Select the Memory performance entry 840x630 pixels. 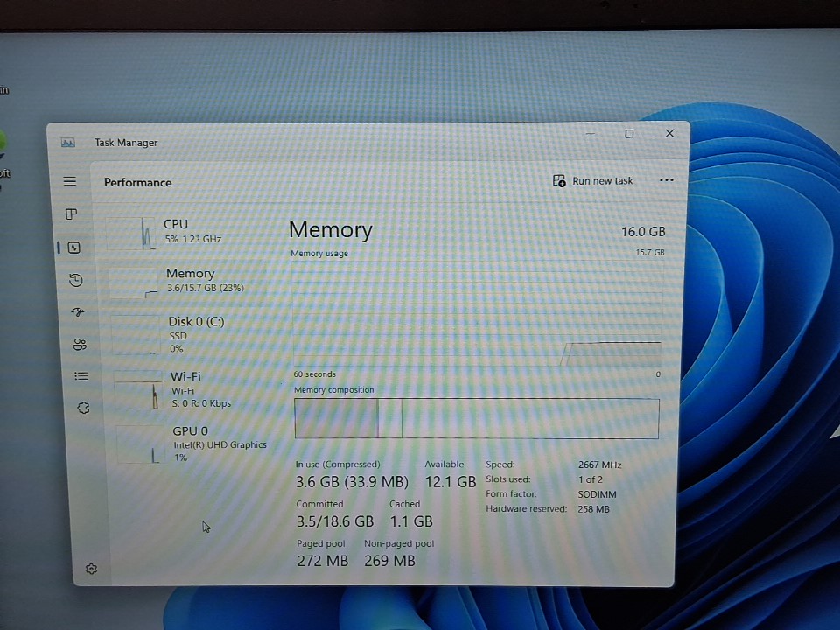pyautogui.click(x=192, y=280)
